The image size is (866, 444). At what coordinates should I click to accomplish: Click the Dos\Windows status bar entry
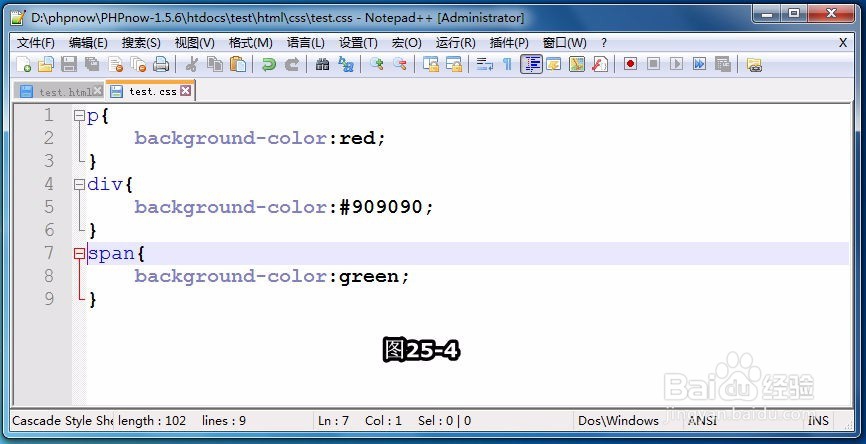[x=618, y=421]
